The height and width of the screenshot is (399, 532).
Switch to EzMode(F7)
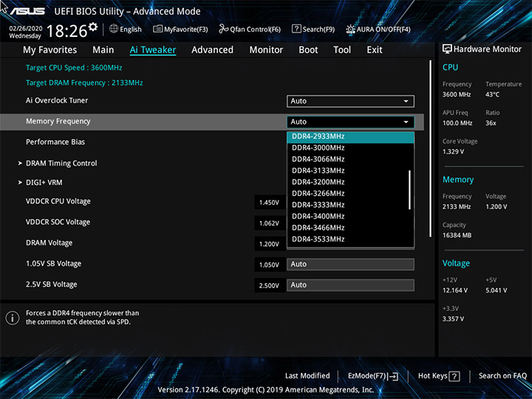tap(373, 376)
